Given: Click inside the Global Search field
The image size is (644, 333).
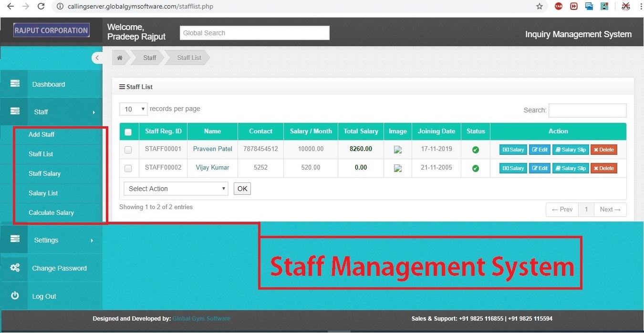Looking at the screenshot, I should [x=254, y=33].
